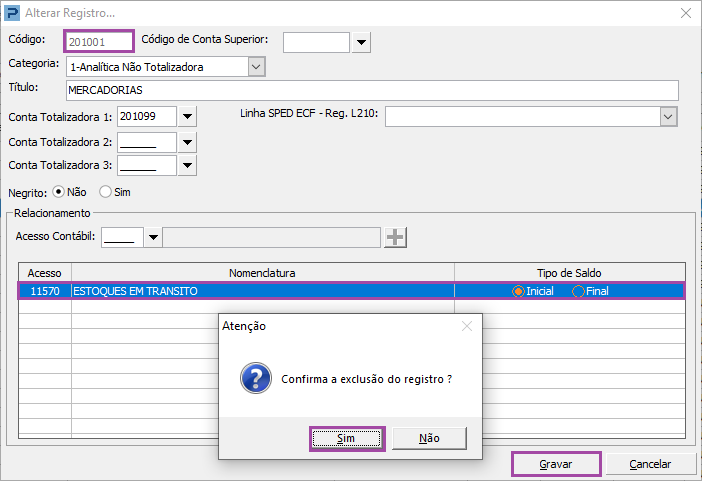
Task: Open Conta Totalizadora 2 dropdown arrow
Action: (x=187, y=142)
